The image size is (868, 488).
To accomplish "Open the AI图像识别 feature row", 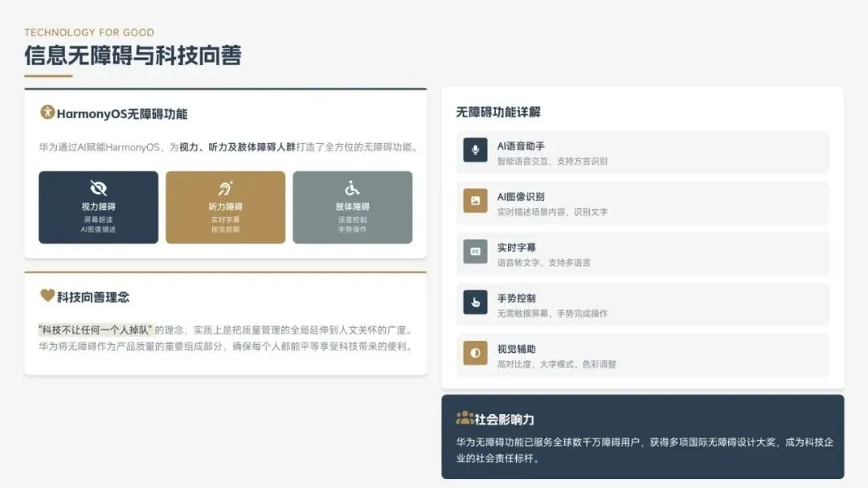I will pos(643,203).
